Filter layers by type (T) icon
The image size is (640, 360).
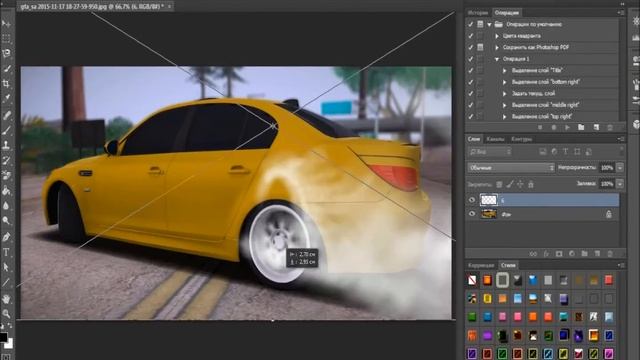pos(566,152)
